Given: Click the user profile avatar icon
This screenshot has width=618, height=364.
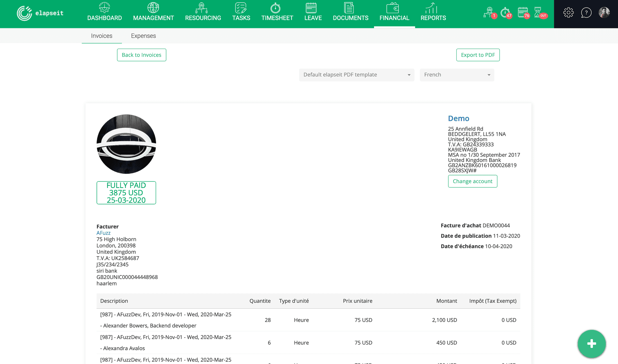Looking at the screenshot, I should [x=604, y=13].
